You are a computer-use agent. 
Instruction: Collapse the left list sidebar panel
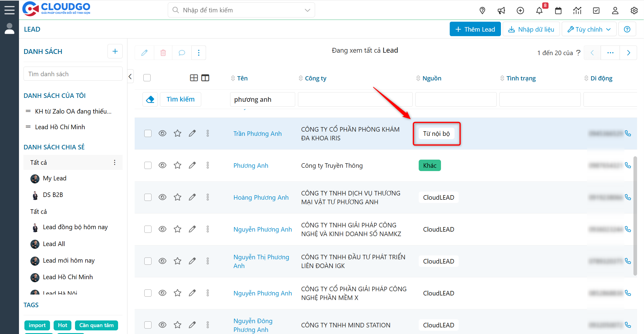(x=130, y=76)
